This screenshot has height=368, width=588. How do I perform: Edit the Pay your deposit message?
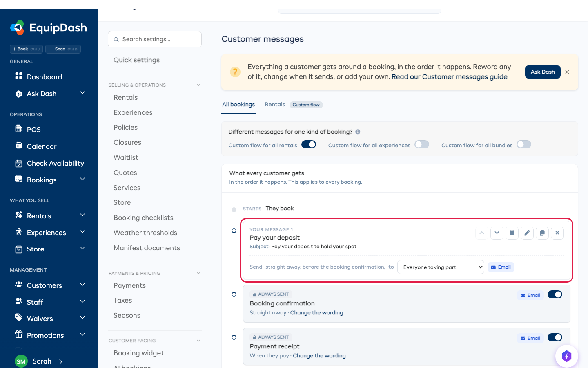coord(527,233)
